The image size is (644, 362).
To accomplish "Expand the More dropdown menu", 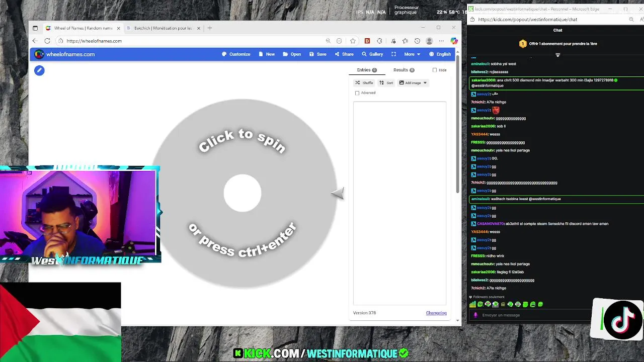I will coord(412,54).
